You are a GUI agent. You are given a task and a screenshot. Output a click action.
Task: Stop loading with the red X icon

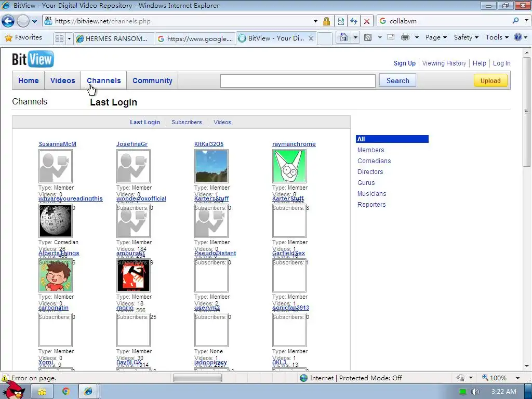click(367, 21)
